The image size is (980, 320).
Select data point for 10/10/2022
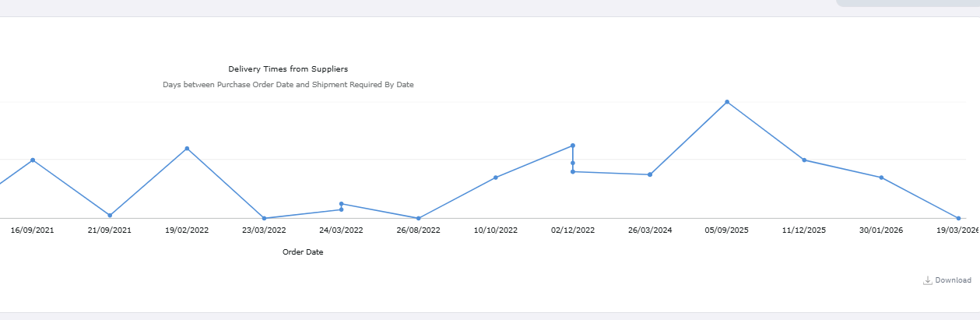(496, 178)
